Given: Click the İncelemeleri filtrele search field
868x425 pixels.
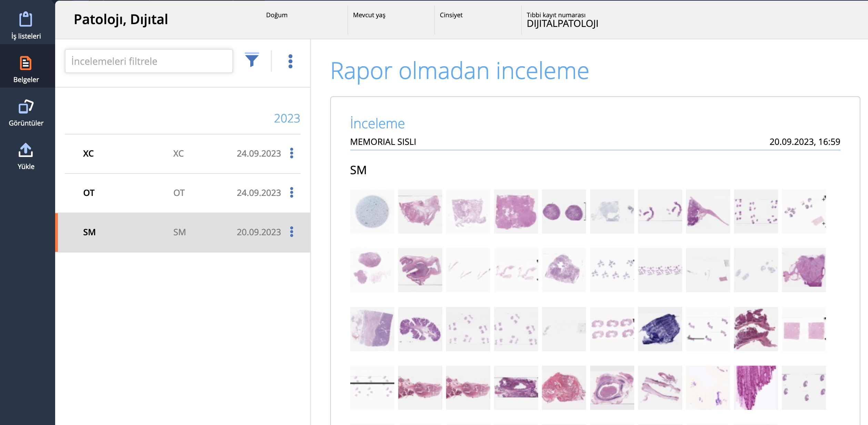Looking at the screenshot, I should click(149, 61).
